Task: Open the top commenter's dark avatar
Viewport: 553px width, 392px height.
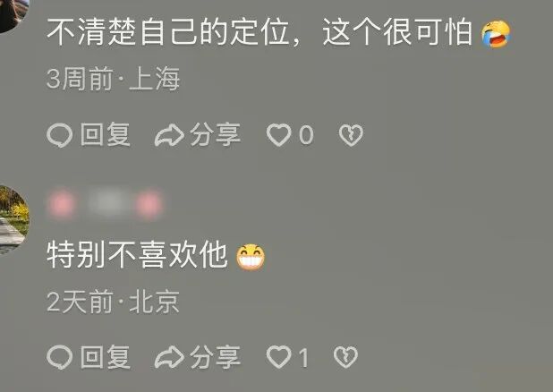Action: click(x=13, y=16)
